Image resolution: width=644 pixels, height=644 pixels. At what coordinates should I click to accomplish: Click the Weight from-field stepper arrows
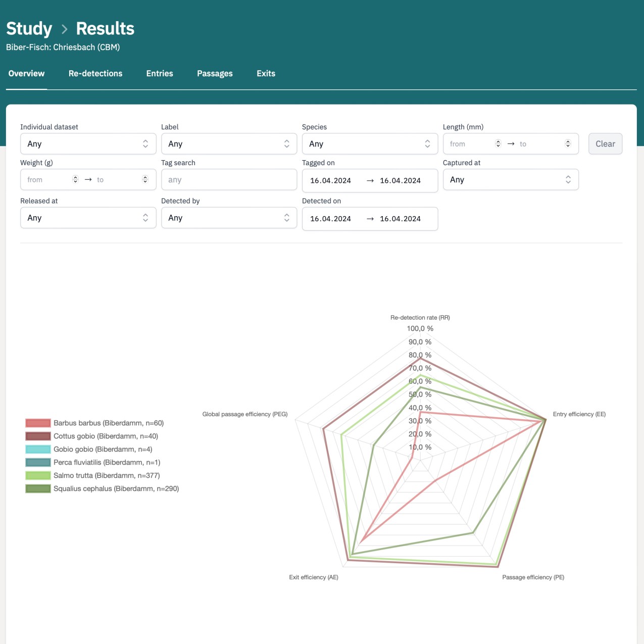[x=75, y=179]
